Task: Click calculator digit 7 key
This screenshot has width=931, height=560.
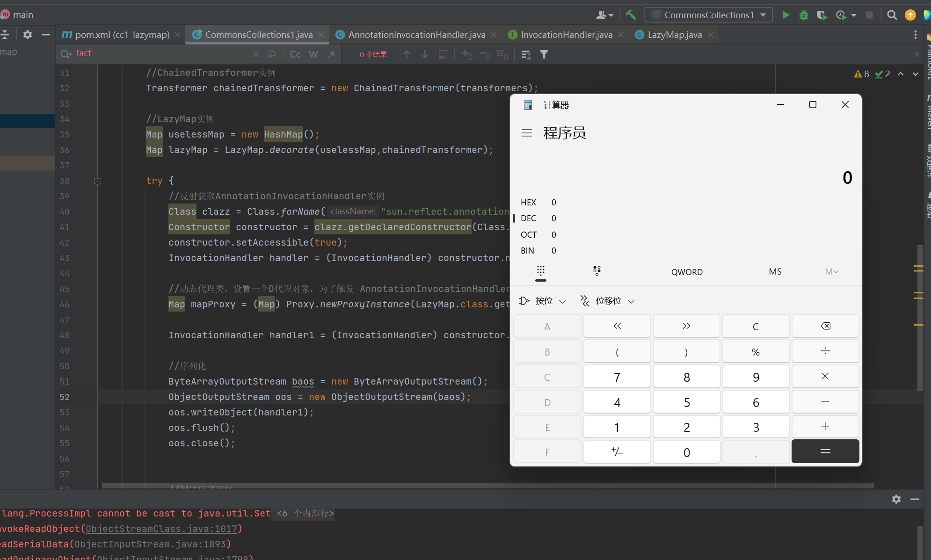Action: [x=617, y=377]
